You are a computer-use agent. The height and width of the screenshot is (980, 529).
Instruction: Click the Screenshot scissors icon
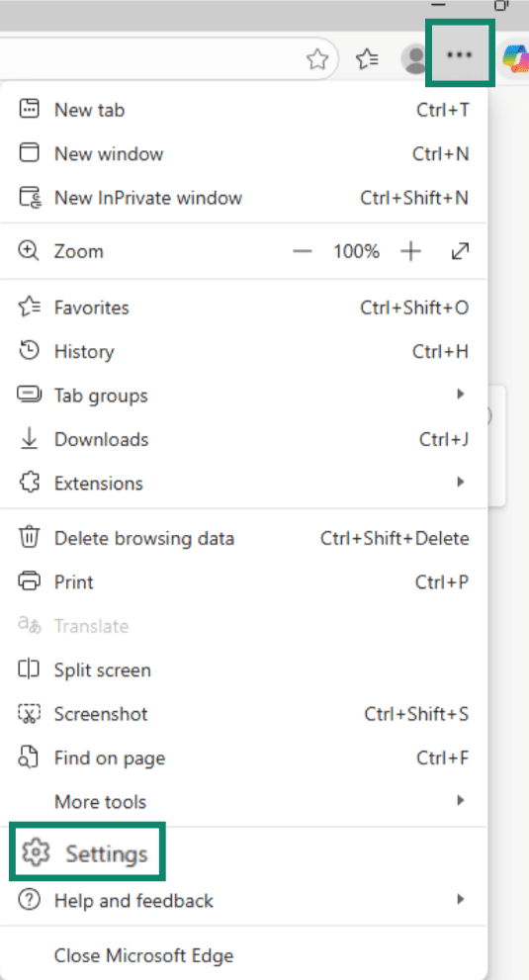pos(29,714)
